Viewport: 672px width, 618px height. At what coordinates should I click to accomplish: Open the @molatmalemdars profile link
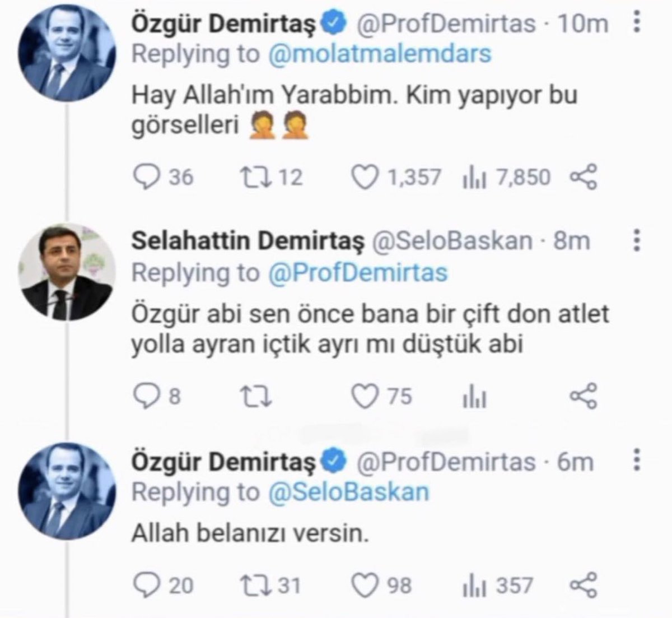point(379,54)
